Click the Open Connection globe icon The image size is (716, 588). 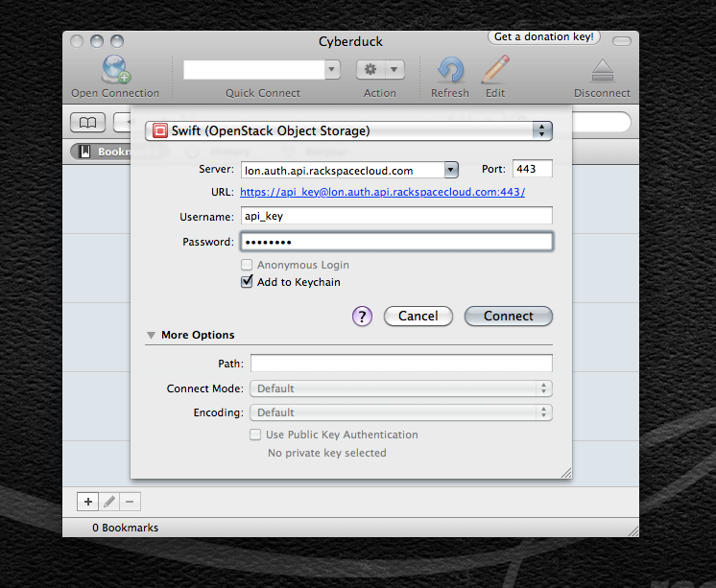tap(116, 69)
